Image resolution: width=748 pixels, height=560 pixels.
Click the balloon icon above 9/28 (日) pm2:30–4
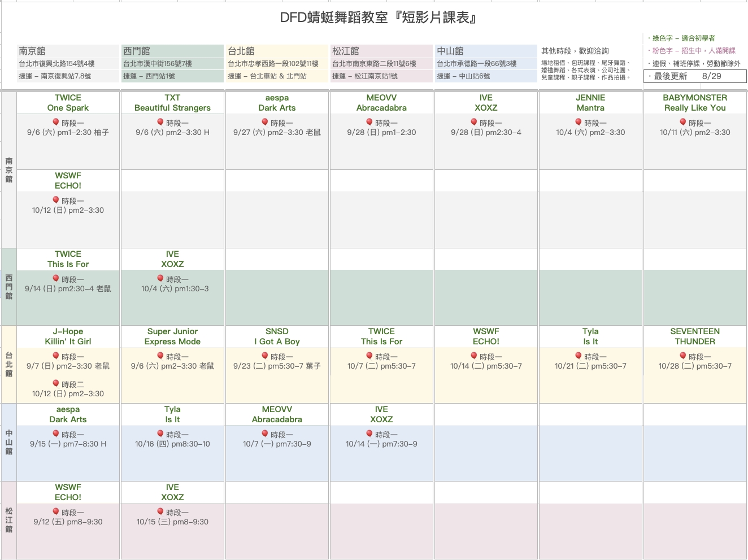(x=474, y=122)
